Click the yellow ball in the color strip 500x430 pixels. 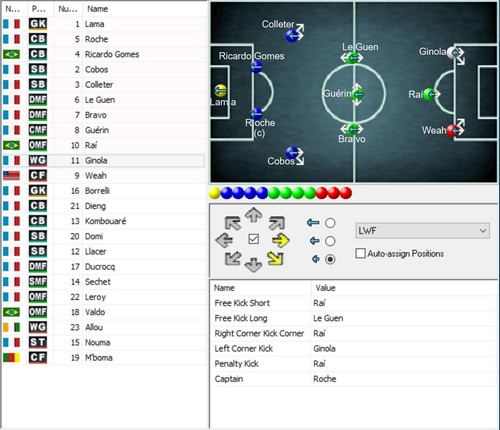(x=215, y=193)
